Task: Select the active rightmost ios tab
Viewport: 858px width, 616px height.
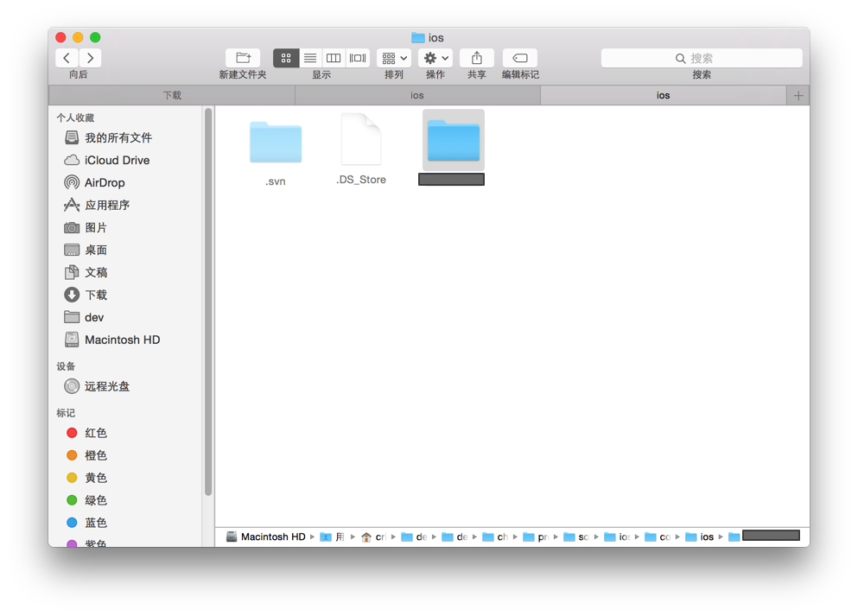Action: [x=664, y=95]
